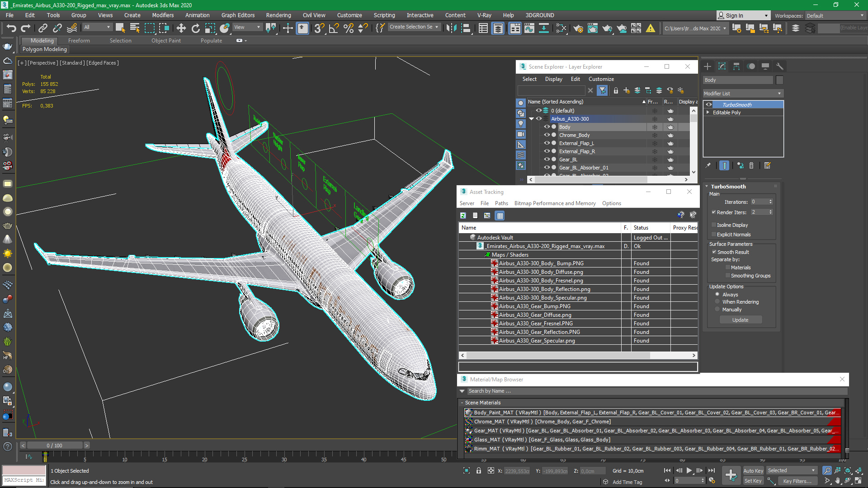The image size is (868, 488).
Task: Switch to the Create command panel tab
Action: (708, 66)
